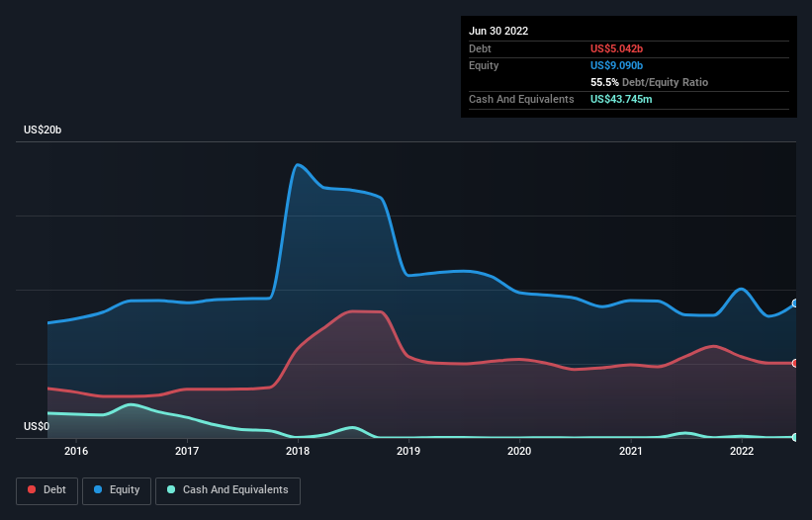Viewport: 812px width, 520px height.
Task: Toggle the Debt series legend button
Action: [46, 490]
